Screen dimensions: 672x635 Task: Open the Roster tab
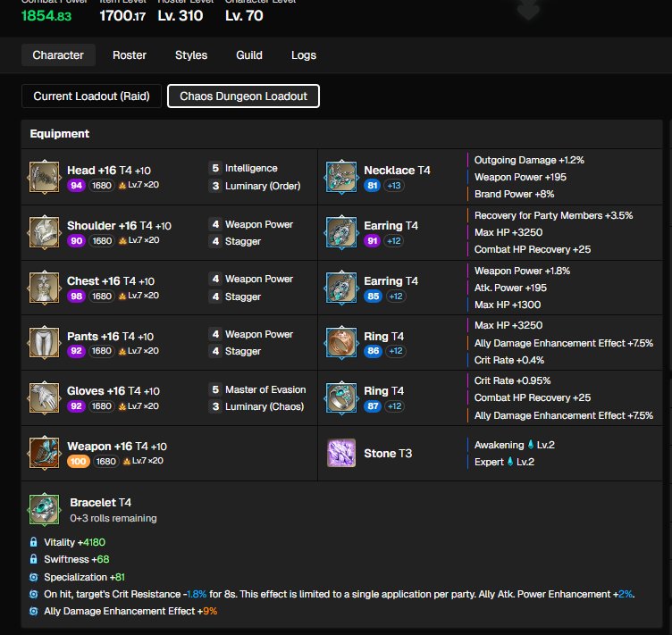pyautogui.click(x=130, y=55)
